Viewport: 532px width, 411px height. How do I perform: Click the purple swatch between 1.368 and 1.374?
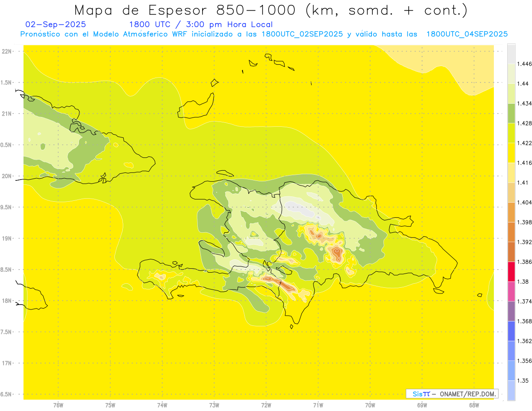tap(511, 311)
